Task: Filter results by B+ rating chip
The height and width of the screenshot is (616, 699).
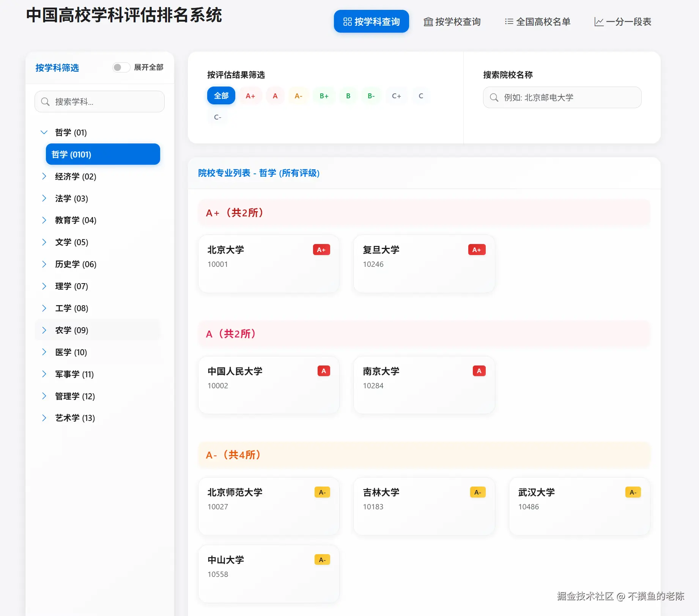Action: pyautogui.click(x=324, y=96)
